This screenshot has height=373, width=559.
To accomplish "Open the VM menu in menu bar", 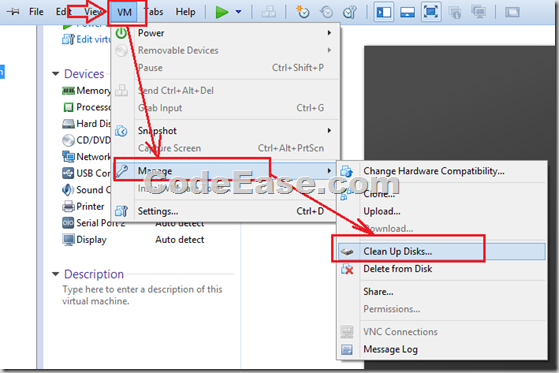I will pos(124,12).
